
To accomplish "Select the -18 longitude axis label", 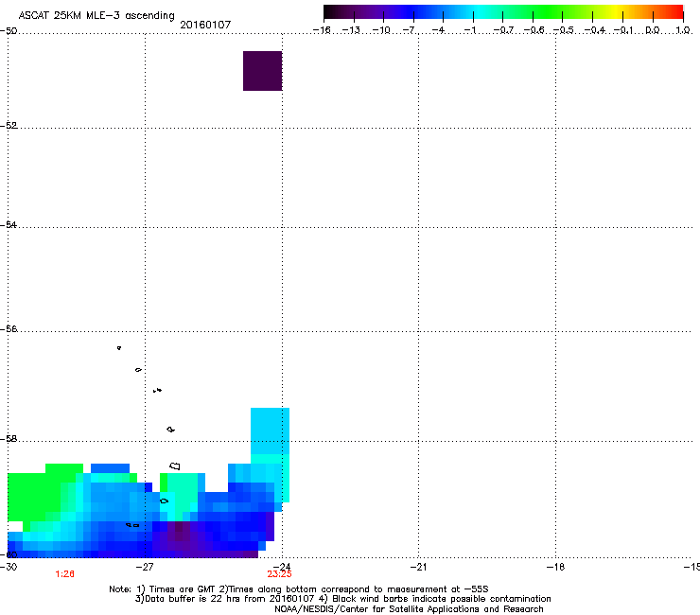I will click(x=555, y=567).
